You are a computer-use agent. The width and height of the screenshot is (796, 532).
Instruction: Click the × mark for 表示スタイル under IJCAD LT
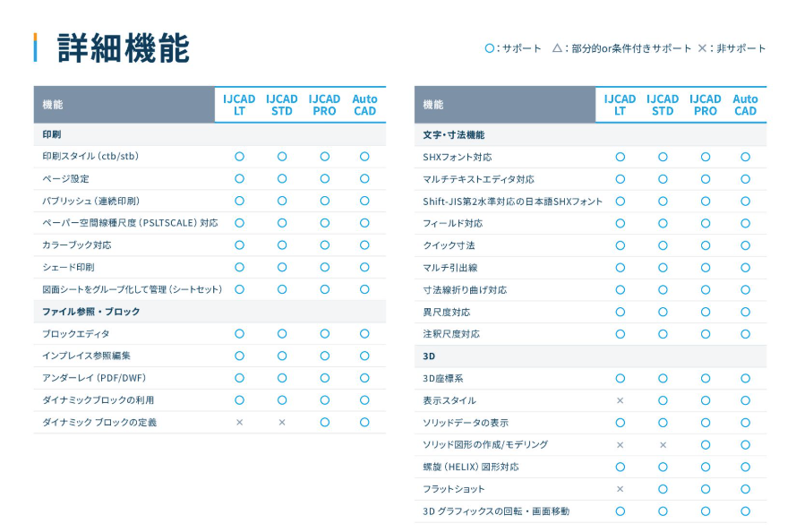pos(620,400)
